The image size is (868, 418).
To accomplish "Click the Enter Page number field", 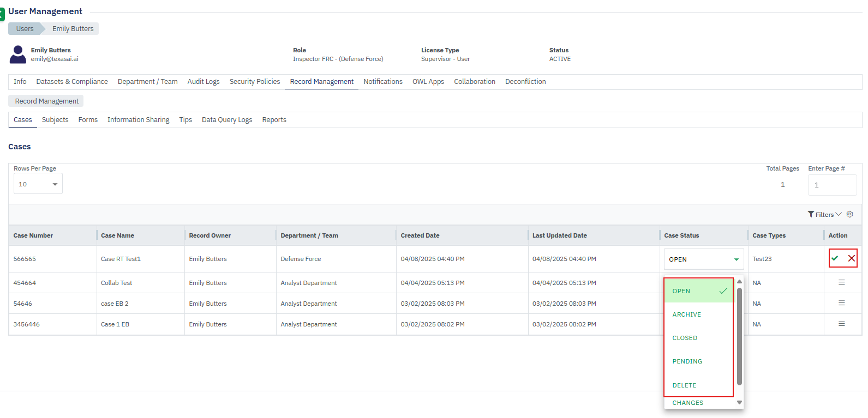I will (x=831, y=185).
